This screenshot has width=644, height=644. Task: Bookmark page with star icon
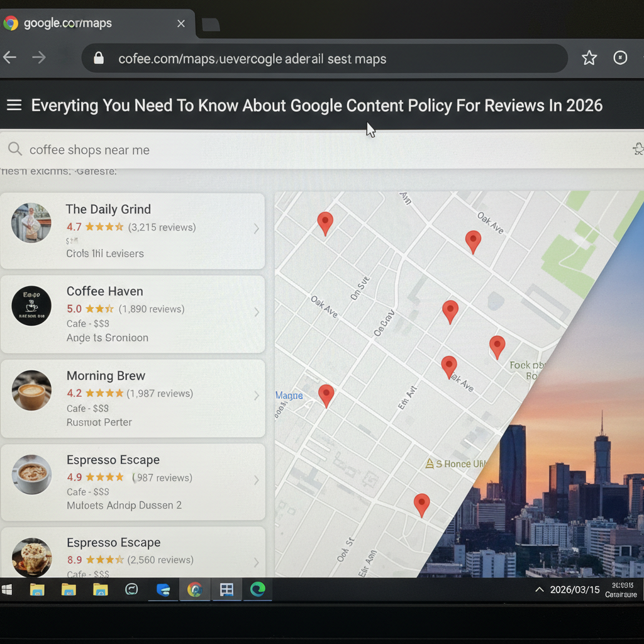point(589,58)
